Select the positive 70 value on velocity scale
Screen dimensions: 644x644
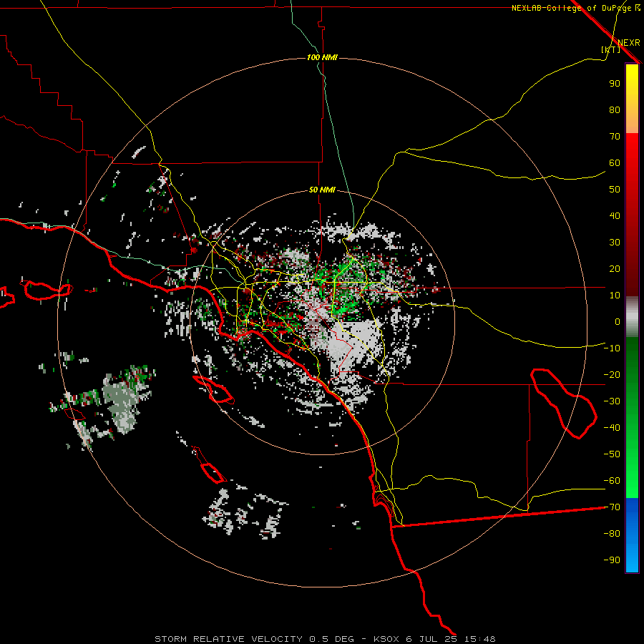[x=615, y=137]
